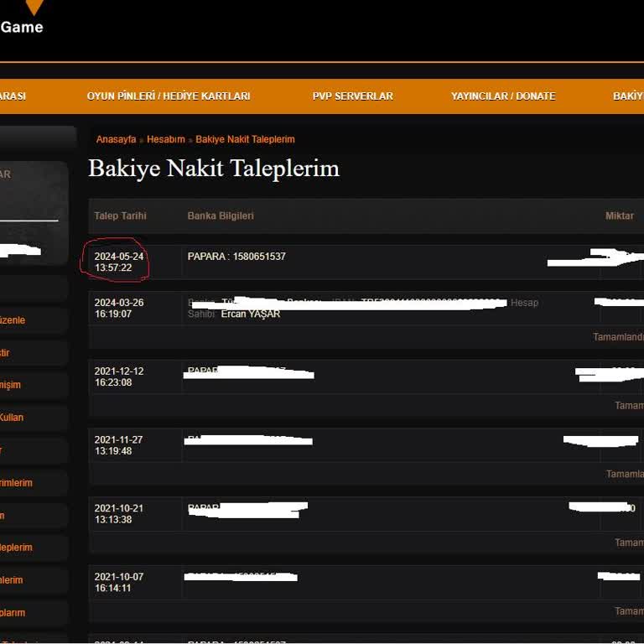Click the Banka Bilgileri column header

pyautogui.click(x=221, y=216)
